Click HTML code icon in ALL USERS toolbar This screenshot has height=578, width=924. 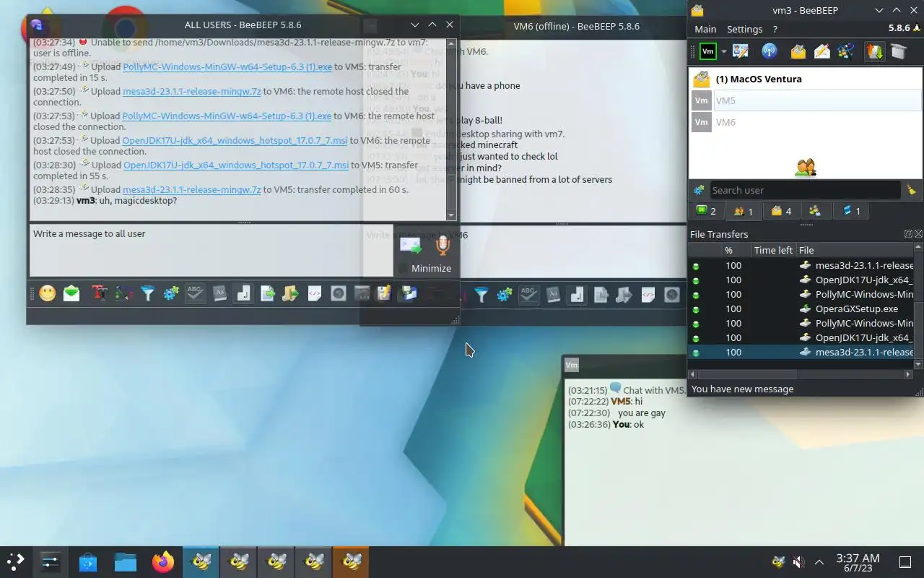315,293
